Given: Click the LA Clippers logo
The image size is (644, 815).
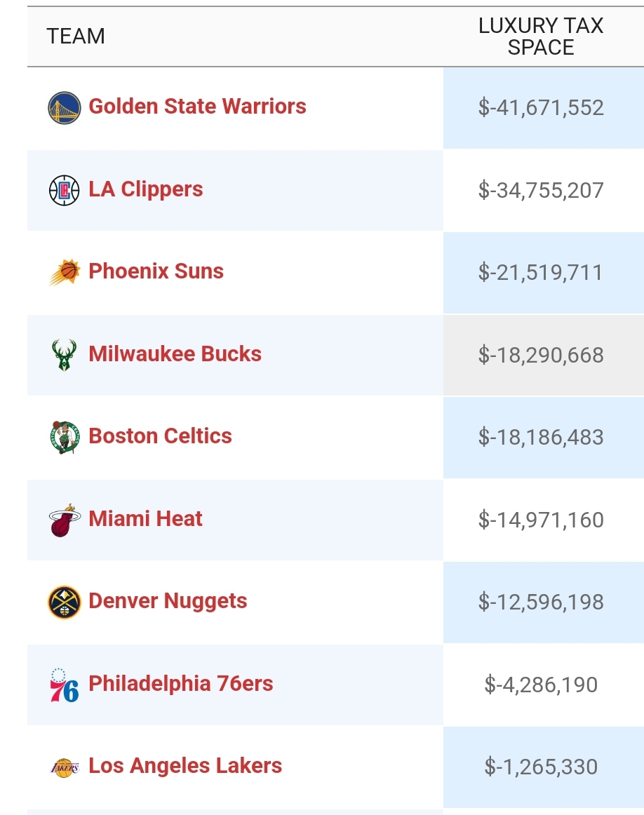Looking at the screenshot, I should [x=64, y=190].
